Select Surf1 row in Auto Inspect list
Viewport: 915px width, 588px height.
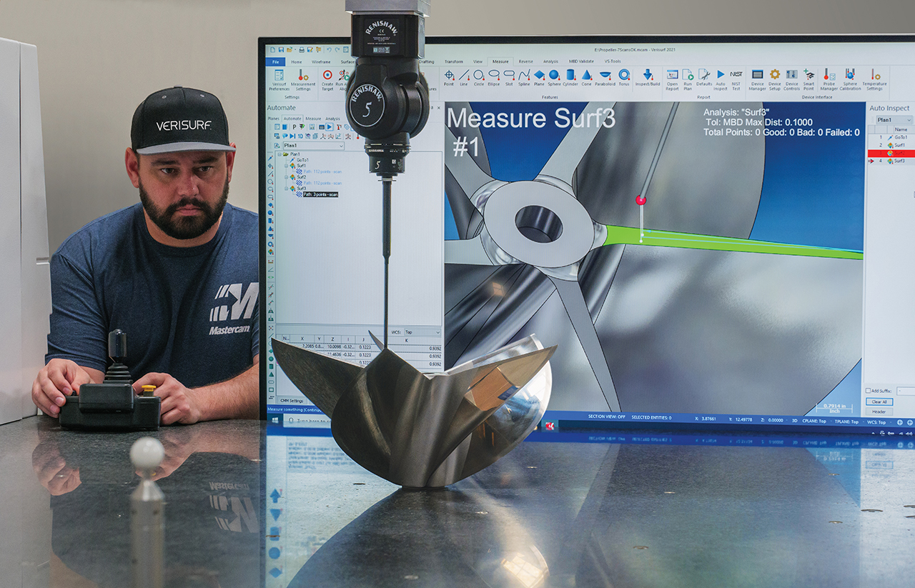click(x=891, y=145)
